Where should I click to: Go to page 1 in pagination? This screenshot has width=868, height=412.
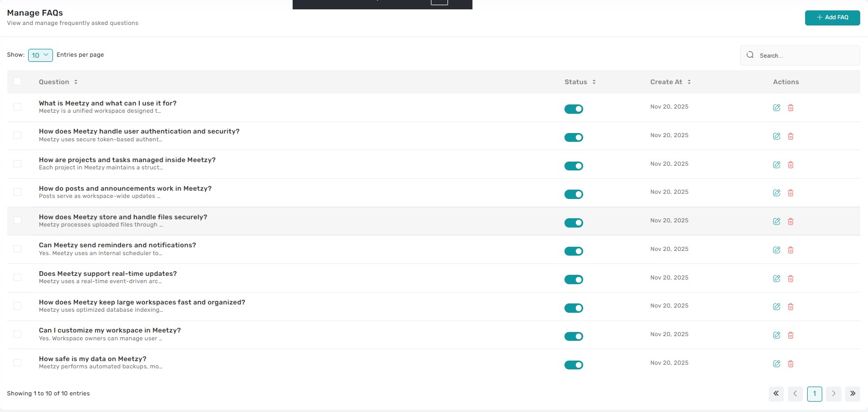pyautogui.click(x=814, y=394)
